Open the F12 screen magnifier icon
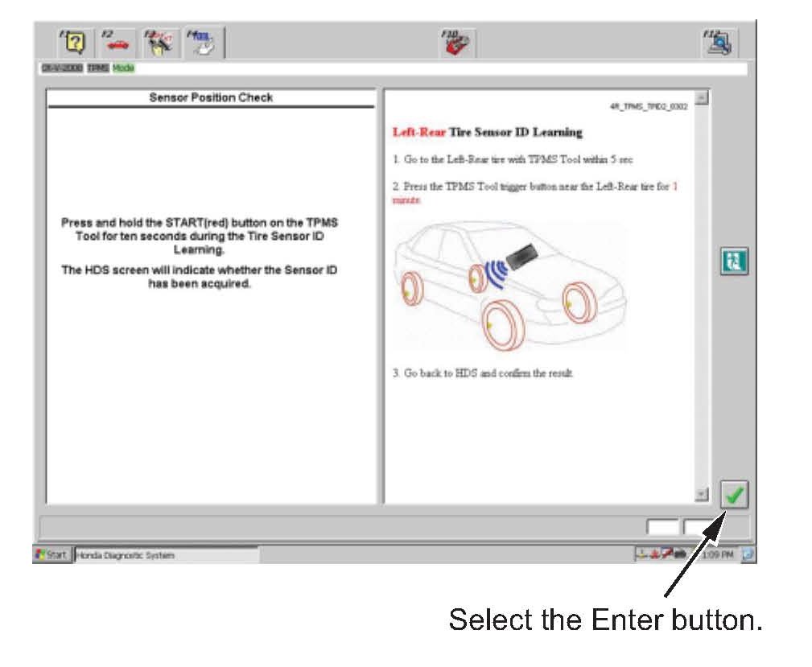The height and width of the screenshot is (667, 812). 719,43
